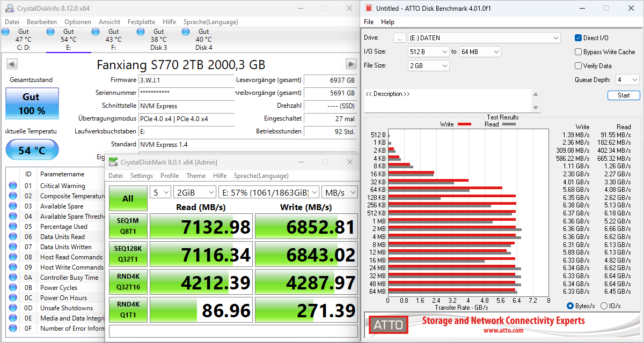Click status orb for Power On Hours row
Image resolution: width=644 pixels, height=343 pixels.
(13, 298)
